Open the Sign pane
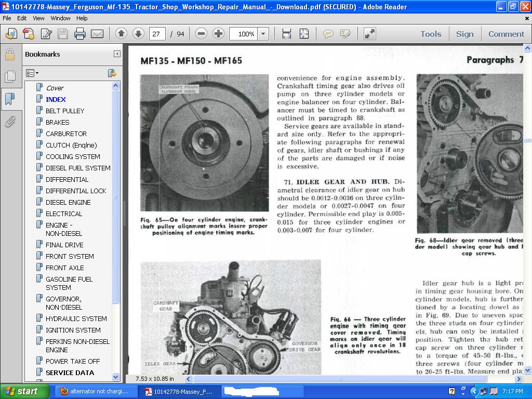 (x=464, y=34)
